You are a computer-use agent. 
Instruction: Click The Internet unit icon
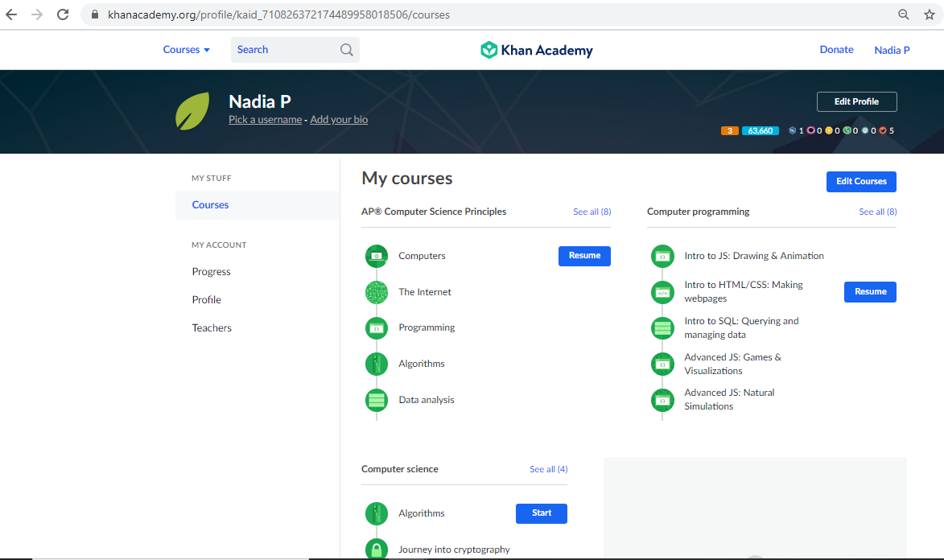[x=377, y=292]
